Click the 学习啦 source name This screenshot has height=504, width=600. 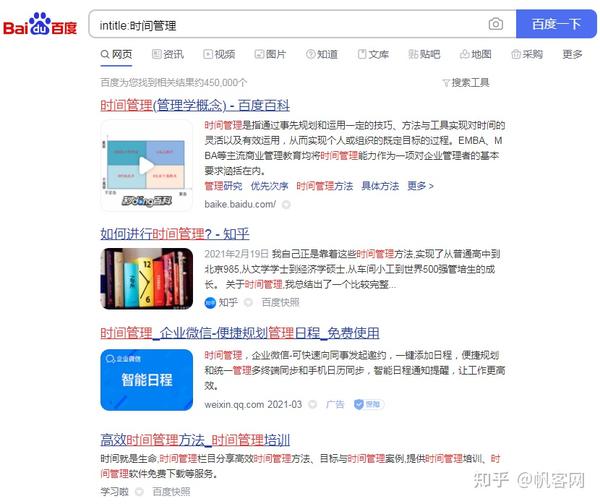[x=114, y=492]
